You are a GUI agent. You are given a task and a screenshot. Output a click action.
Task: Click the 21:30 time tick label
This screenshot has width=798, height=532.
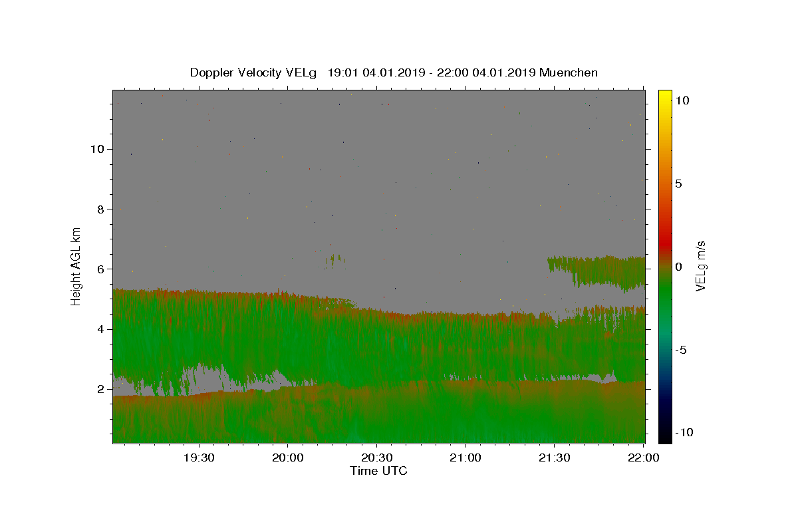(x=554, y=458)
